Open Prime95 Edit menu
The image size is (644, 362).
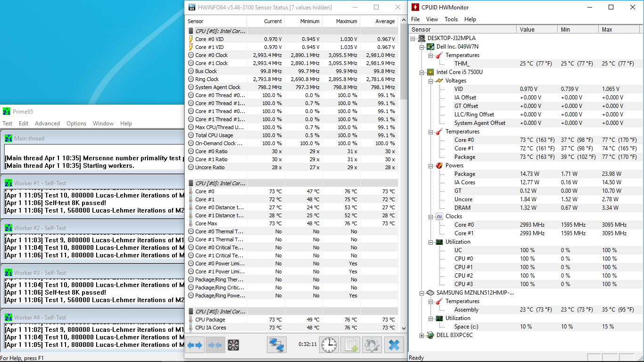pos(24,123)
